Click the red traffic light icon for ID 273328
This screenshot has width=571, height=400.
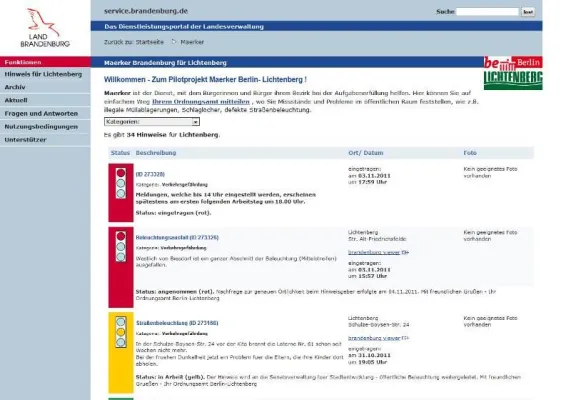click(x=121, y=183)
